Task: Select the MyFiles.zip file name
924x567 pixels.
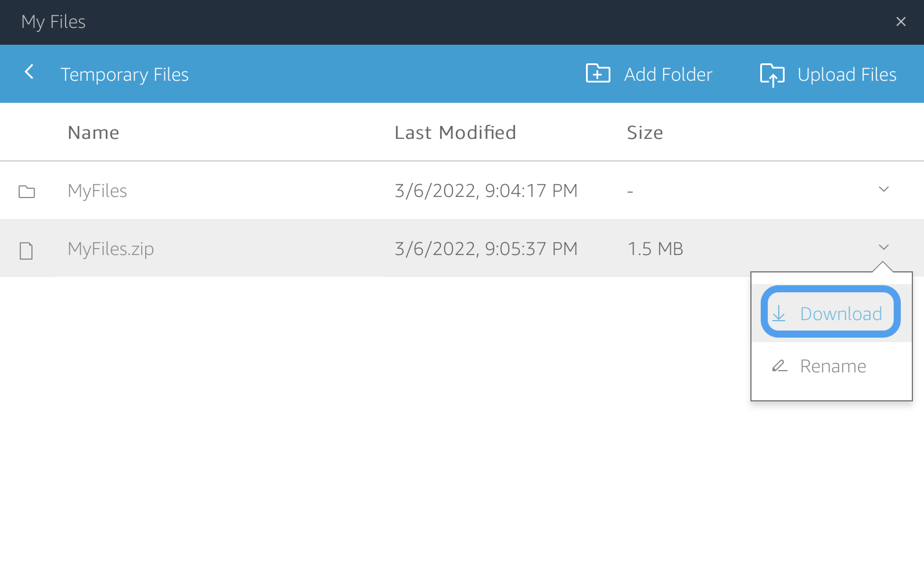Action: (111, 249)
